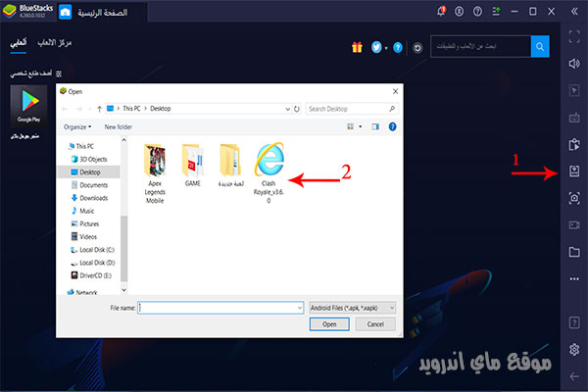Image resolution: width=588 pixels, height=392 pixels.
Task: Click the Cancel button
Action: coord(375,324)
